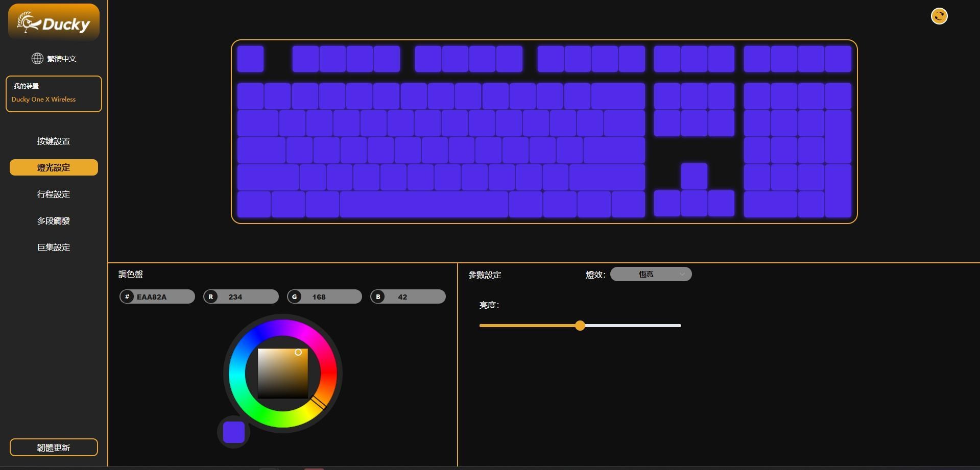980x470 pixels.
Task: Select the wide Backspace key on number row
Action: tap(618, 96)
